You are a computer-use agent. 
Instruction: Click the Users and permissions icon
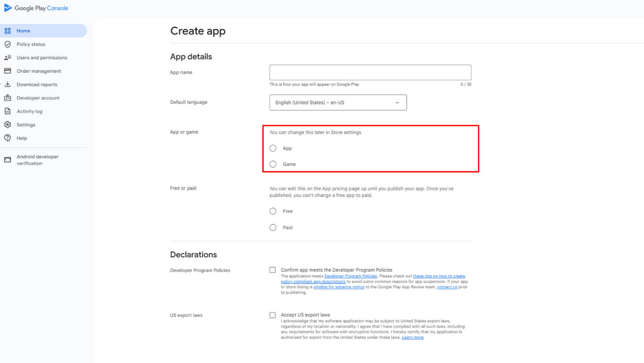click(8, 58)
